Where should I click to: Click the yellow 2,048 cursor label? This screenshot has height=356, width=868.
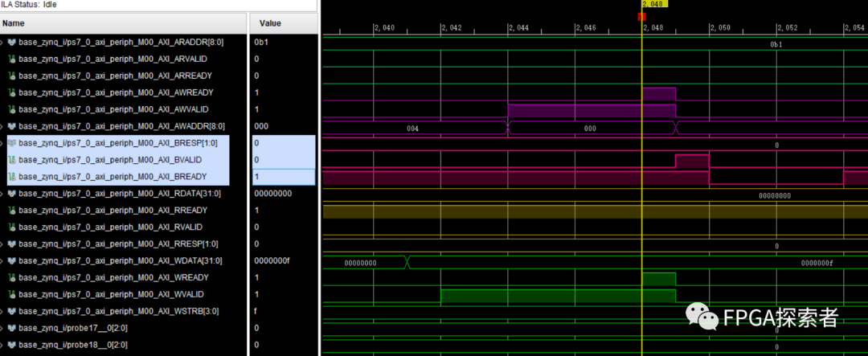pyautogui.click(x=654, y=4)
